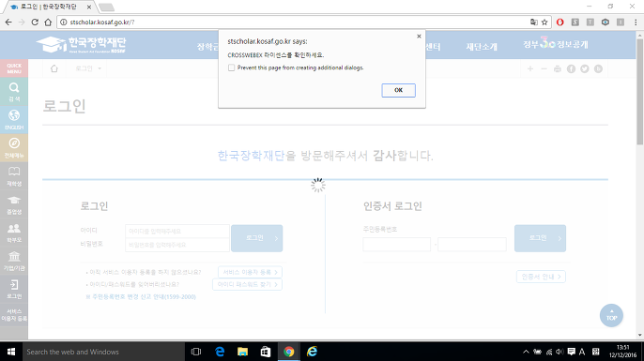
Task: Click the 인증서 로그인 button
Action: pos(540,238)
